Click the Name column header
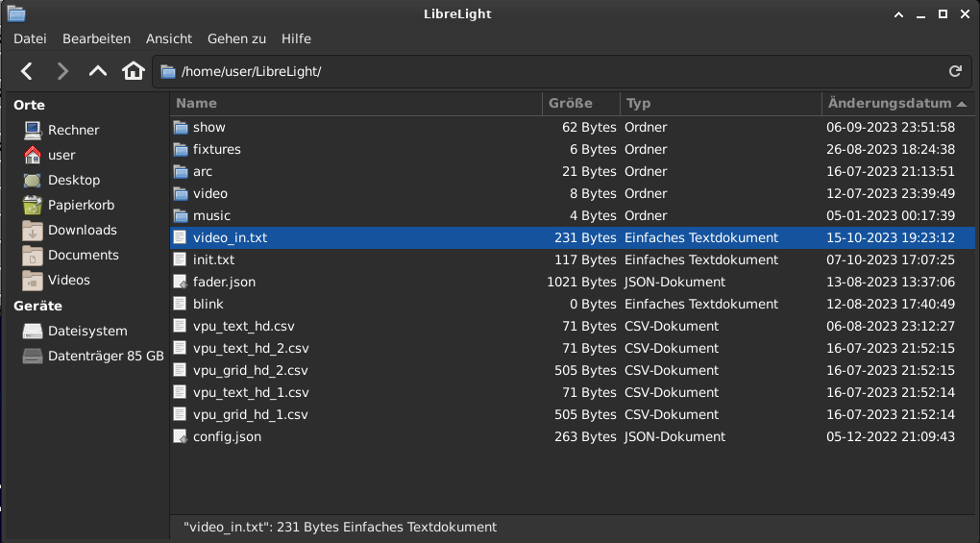The width and height of the screenshot is (980, 543). click(x=197, y=103)
